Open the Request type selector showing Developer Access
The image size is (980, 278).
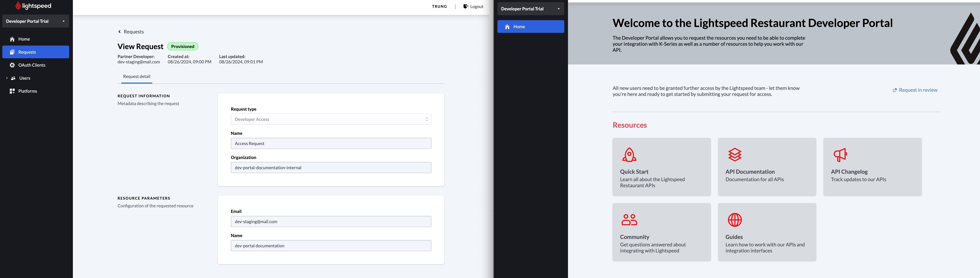331,119
